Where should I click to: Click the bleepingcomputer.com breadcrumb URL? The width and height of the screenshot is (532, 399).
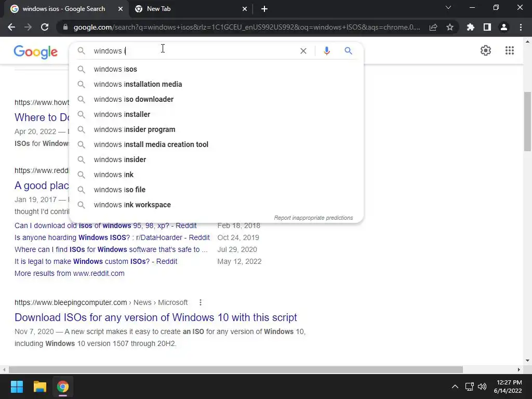coord(101,302)
